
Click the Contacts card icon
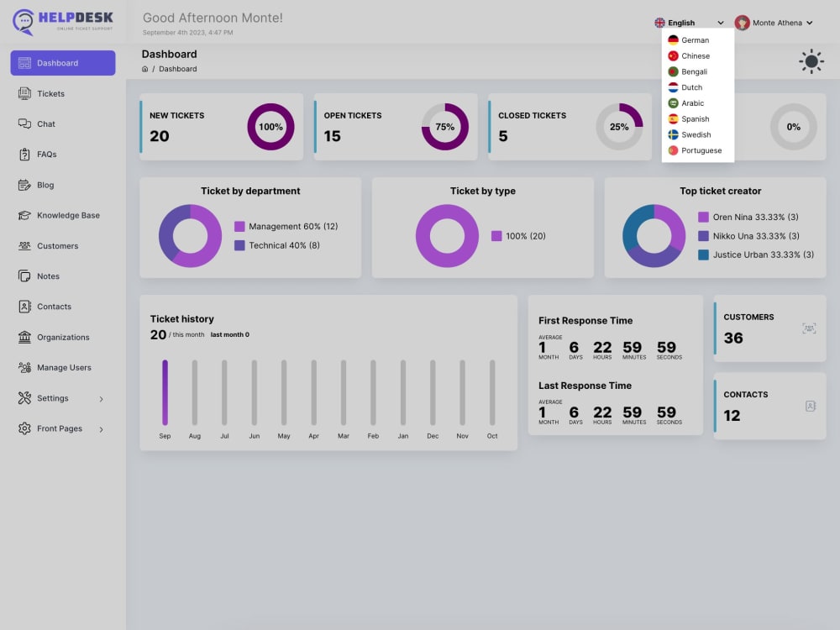811,406
